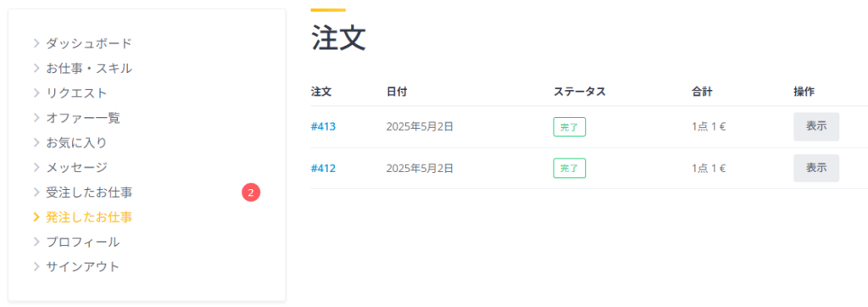Viewport: 868px width, 307px height.
Task: Open order link #412
Action: 323,168
